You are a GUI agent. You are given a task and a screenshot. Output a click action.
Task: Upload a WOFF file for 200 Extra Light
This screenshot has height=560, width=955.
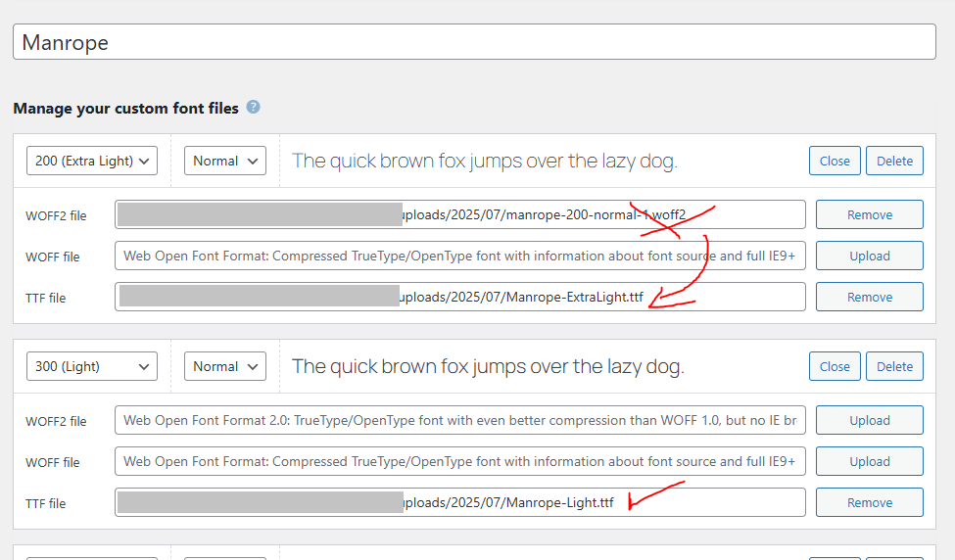pos(870,256)
